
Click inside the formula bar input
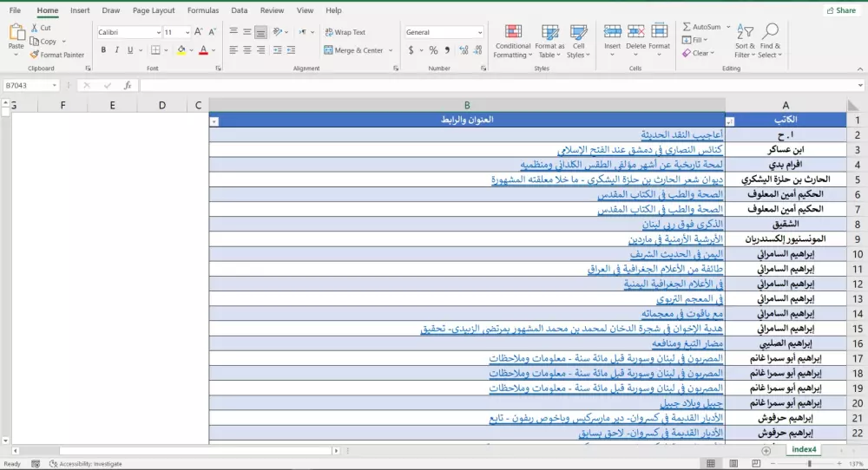[501, 86]
